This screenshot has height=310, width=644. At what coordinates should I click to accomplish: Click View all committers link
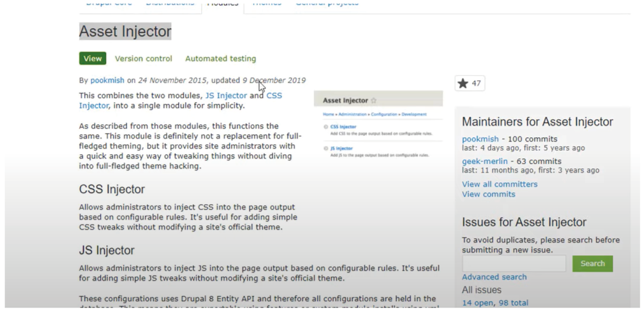(500, 184)
